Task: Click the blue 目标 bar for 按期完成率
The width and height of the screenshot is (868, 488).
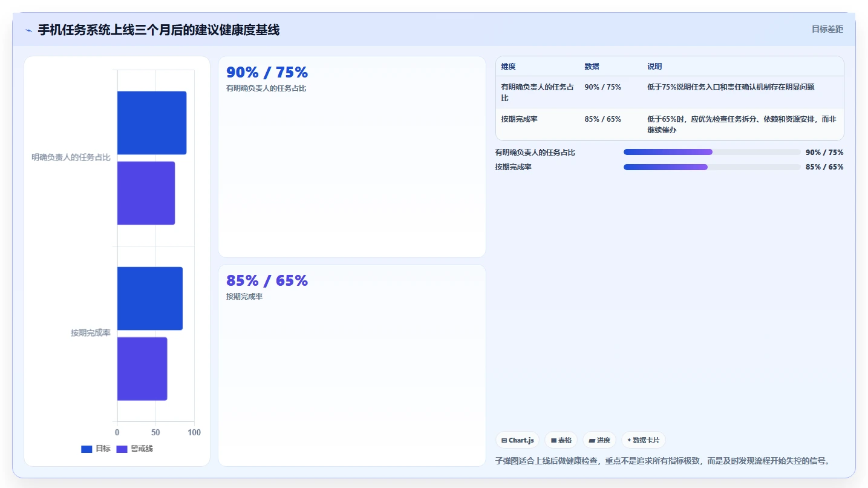Action: click(x=150, y=298)
